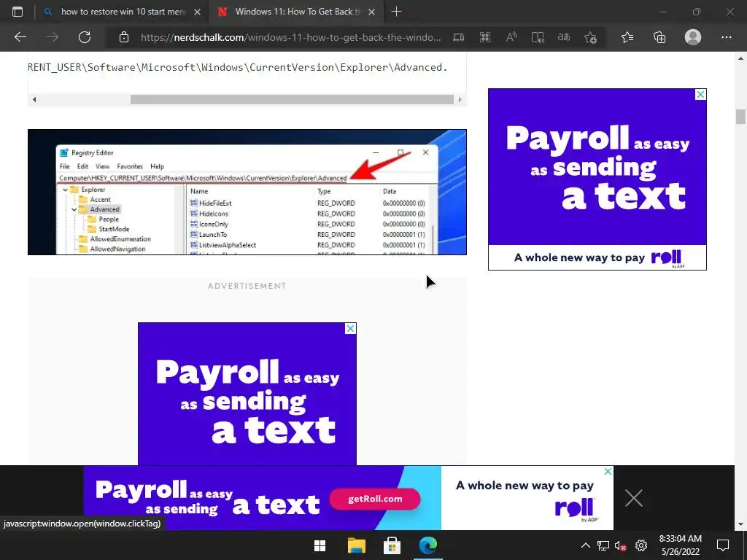The image size is (747, 560).
Task: Close the in-article Payroll ad
Action: click(350, 329)
